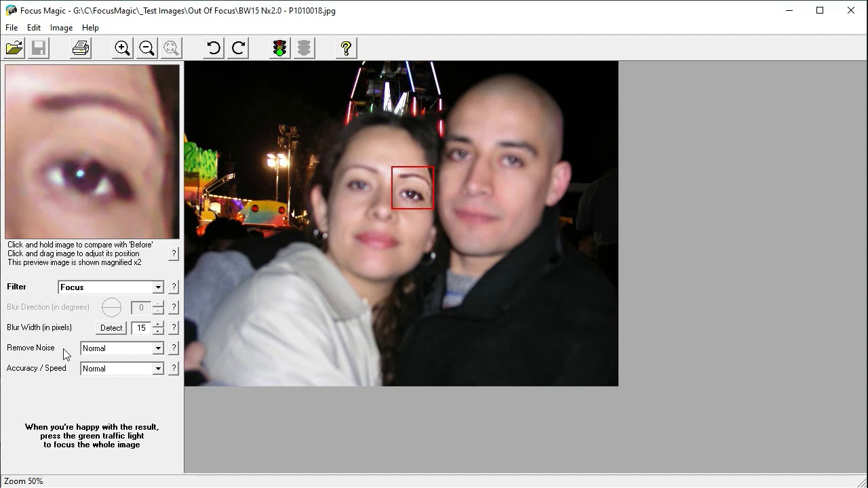Undo the last action

[x=213, y=47]
